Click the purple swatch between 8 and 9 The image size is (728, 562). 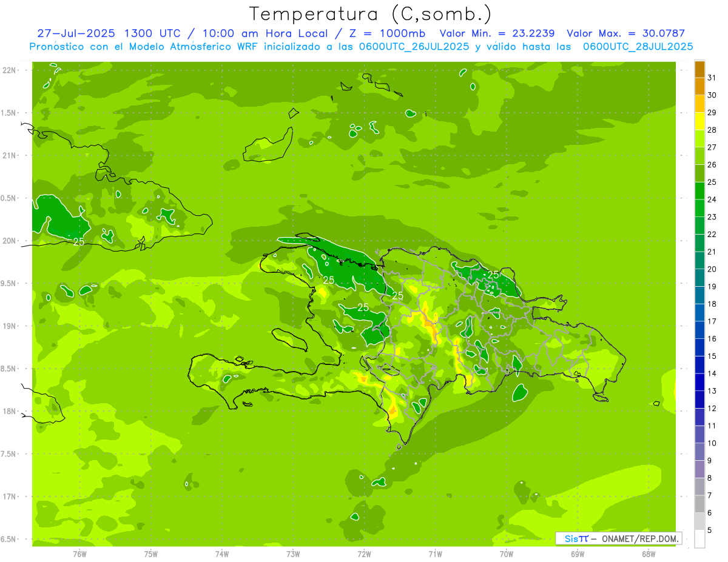pos(699,469)
